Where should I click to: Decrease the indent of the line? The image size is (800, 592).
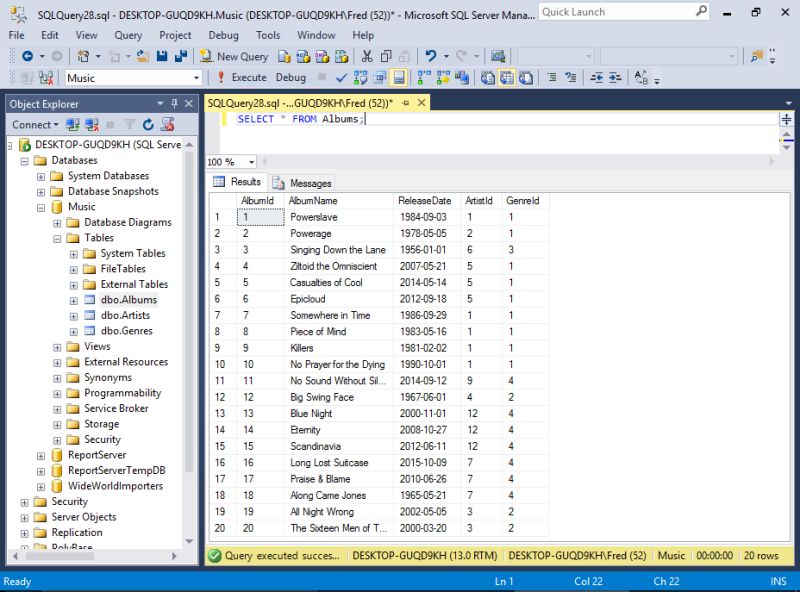(x=596, y=78)
